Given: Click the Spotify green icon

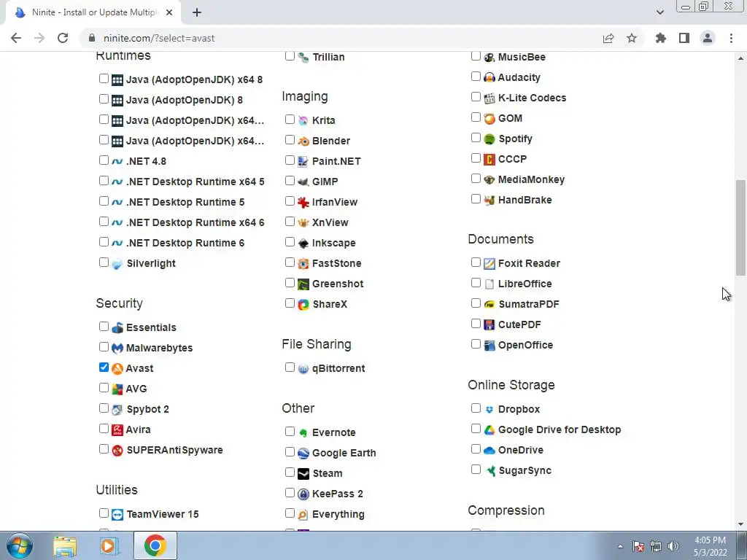Looking at the screenshot, I should tap(489, 139).
